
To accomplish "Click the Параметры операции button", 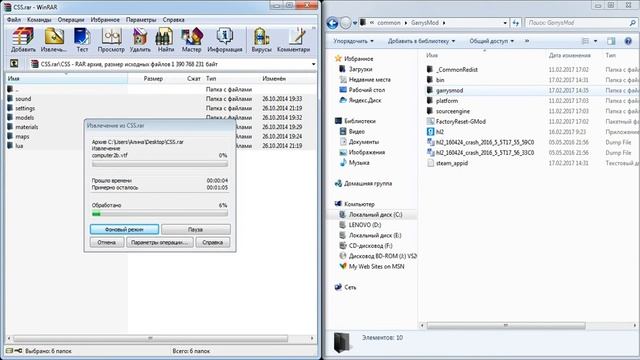I will [x=160, y=242].
